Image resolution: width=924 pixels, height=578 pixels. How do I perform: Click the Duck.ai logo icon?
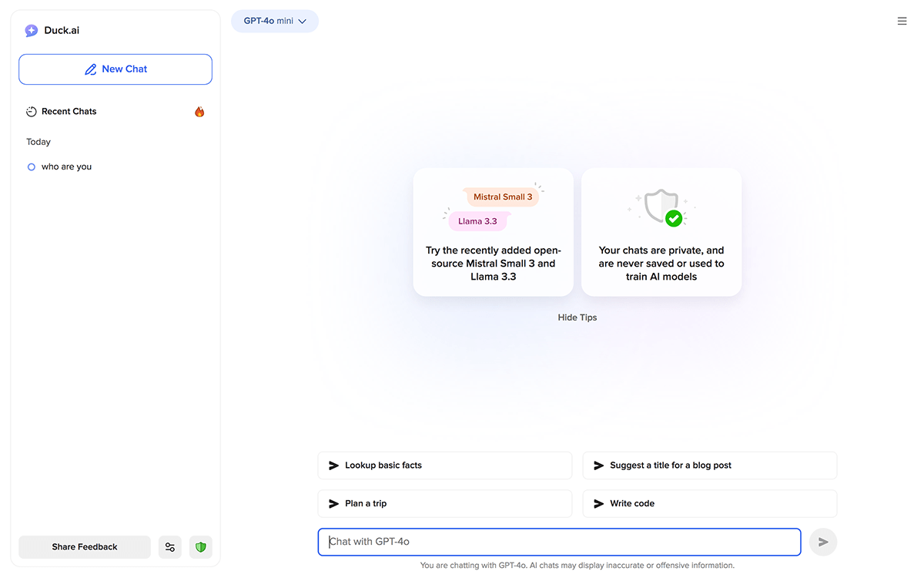[x=32, y=31]
